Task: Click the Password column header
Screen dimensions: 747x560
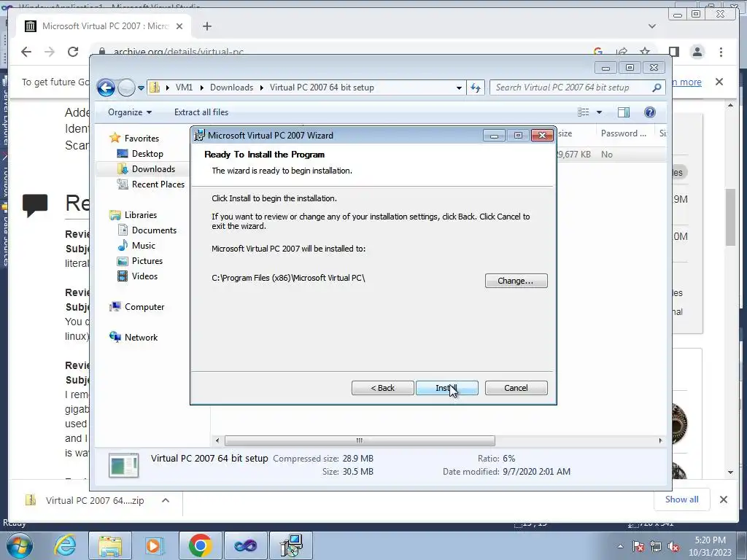Action: coord(624,134)
